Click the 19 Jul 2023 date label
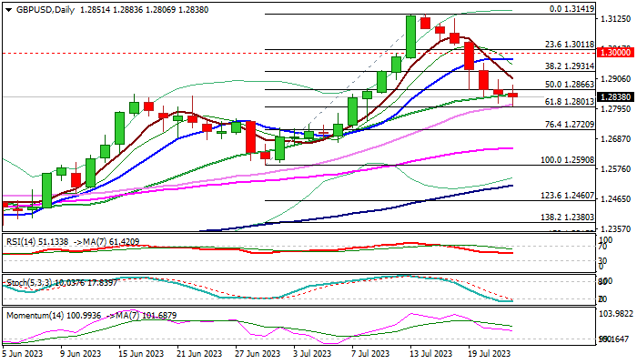The width and height of the screenshot is (637, 364). pyautogui.click(x=489, y=354)
